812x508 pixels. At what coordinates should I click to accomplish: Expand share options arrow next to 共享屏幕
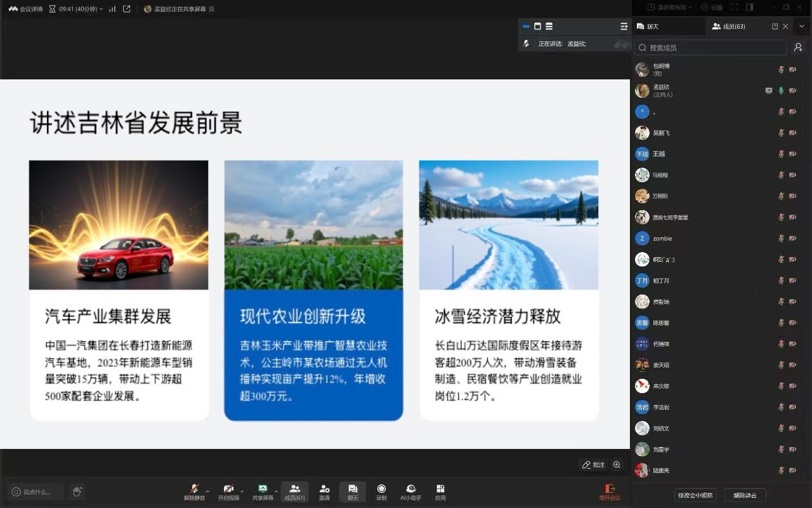pos(276,491)
